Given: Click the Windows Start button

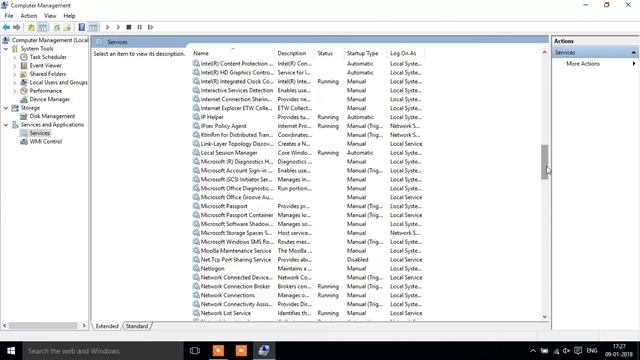Looking at the screenshot, I should (x=11, y=351).
